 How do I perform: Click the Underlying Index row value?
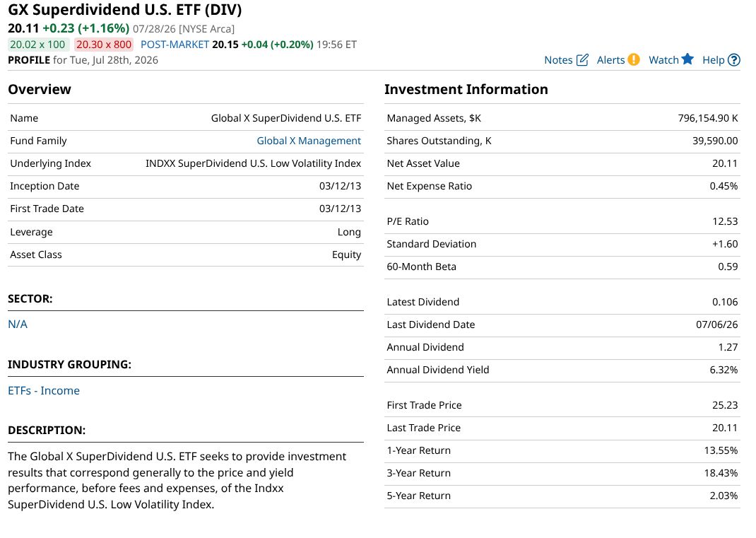[253, 163]
